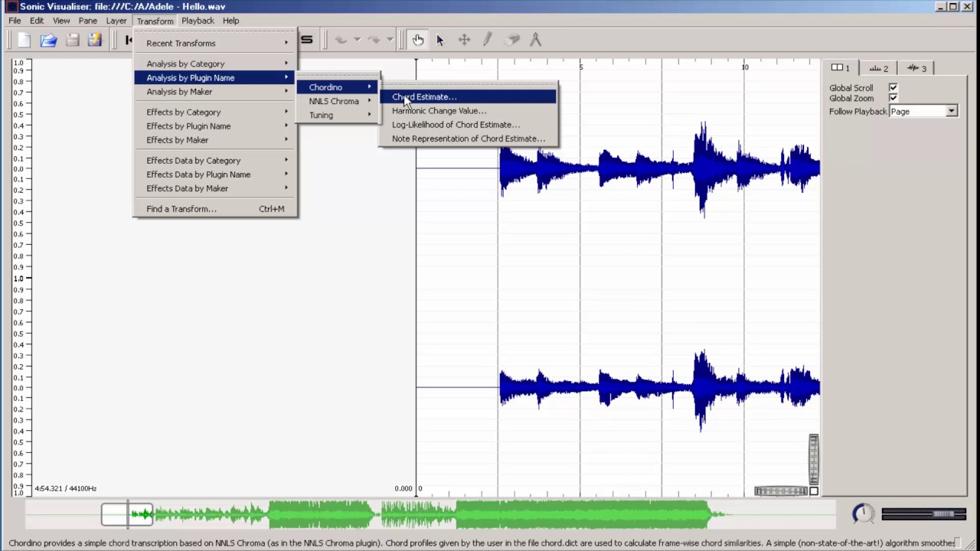
Task: Open the Undo history dropdown arrow
Action: pos(356,40)
